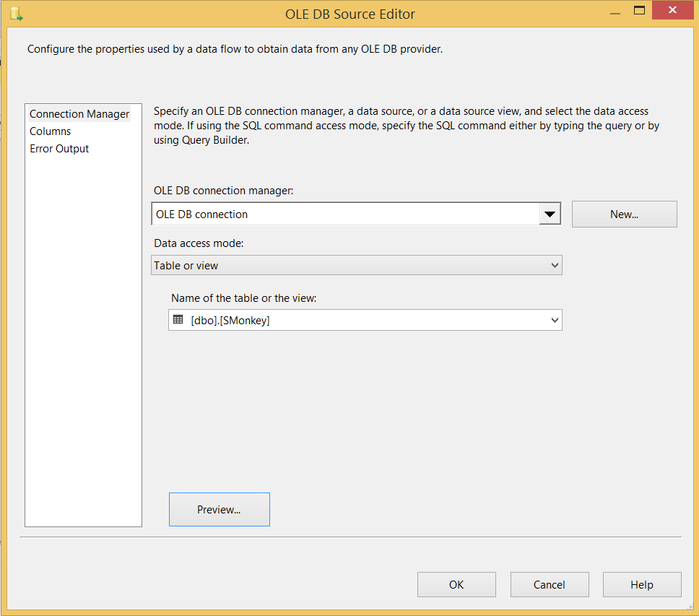
Task: Click the Cancel button
Action: 550,584
